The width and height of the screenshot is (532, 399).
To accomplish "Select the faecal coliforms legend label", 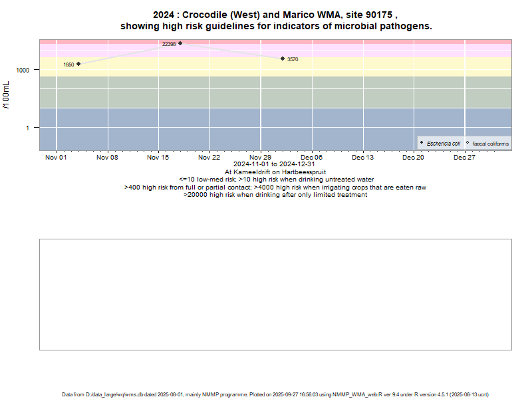I will [491, 144].
